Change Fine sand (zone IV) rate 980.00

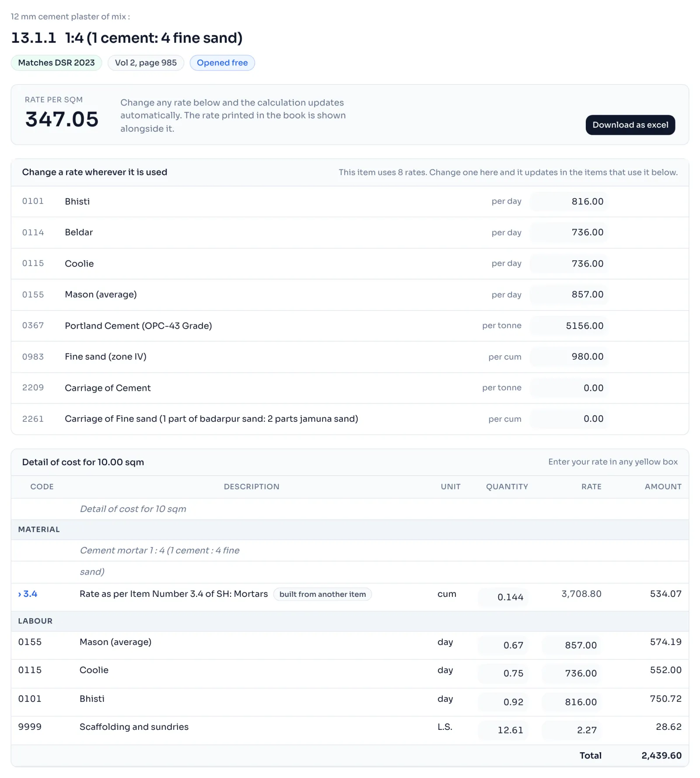[569, 357]
